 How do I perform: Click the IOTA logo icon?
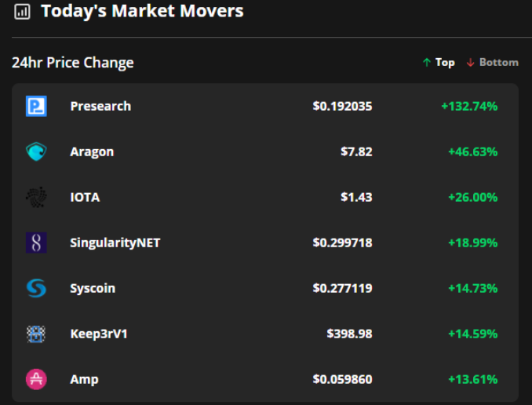(x=36, y=197)
